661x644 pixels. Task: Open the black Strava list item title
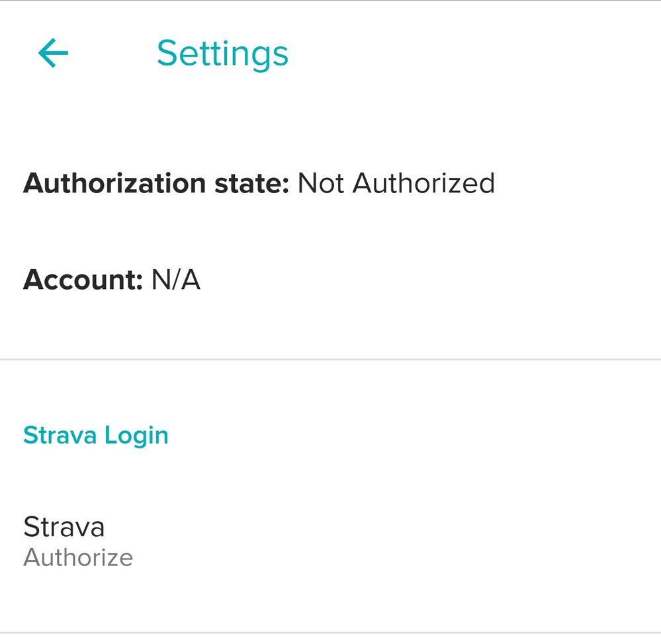64,527
